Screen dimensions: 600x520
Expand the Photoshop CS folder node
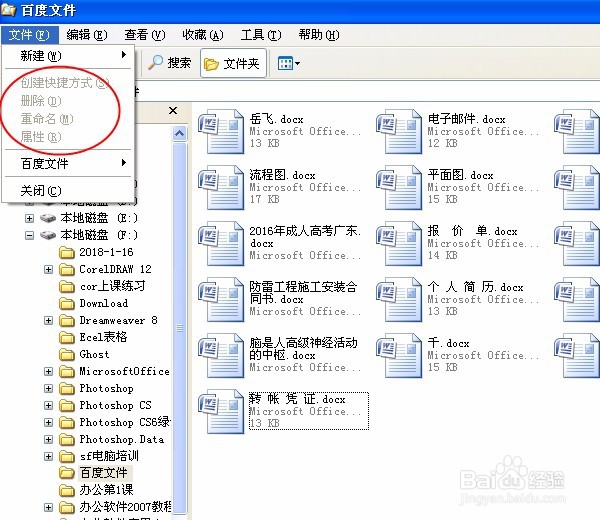(x=48, y=405)
